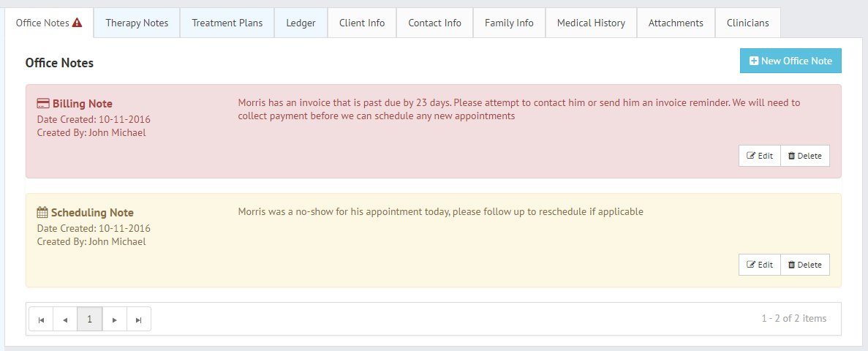Delete the Billing Note

(x=805, y=156)
